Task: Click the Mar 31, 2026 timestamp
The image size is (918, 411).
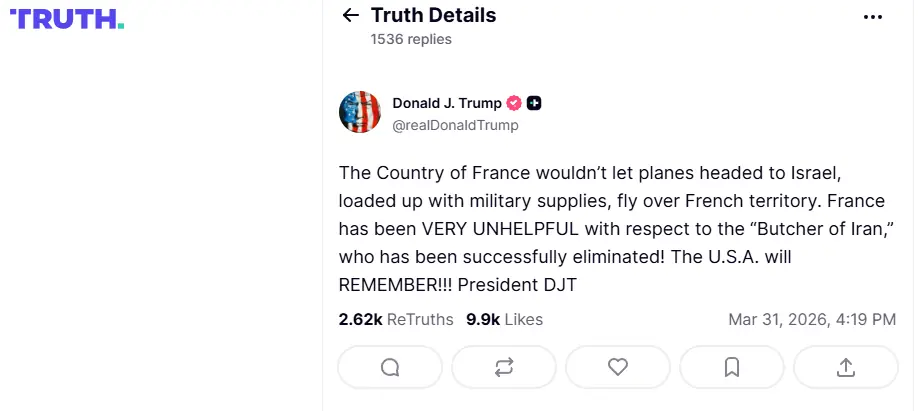Action: coord(812,319)
